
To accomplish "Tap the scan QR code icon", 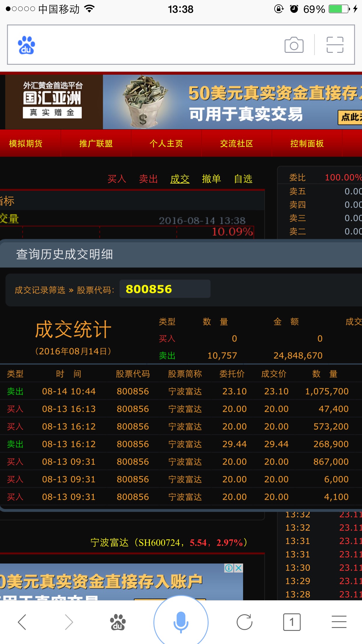I will coord(335,45).
